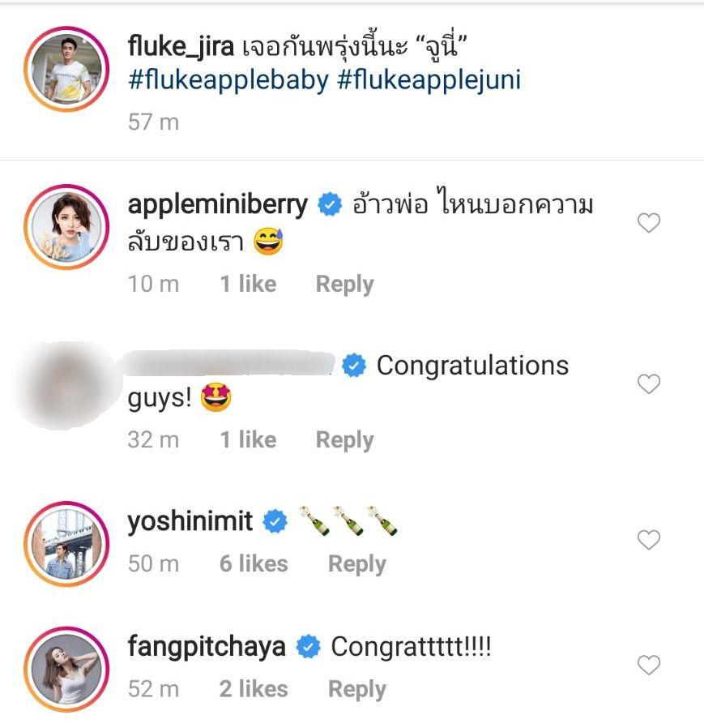Heart the fangpitchaya "Congrattttt!!!!" comment
The height and width of the screenshot is (728, 704).
click(x=649, y=666)
